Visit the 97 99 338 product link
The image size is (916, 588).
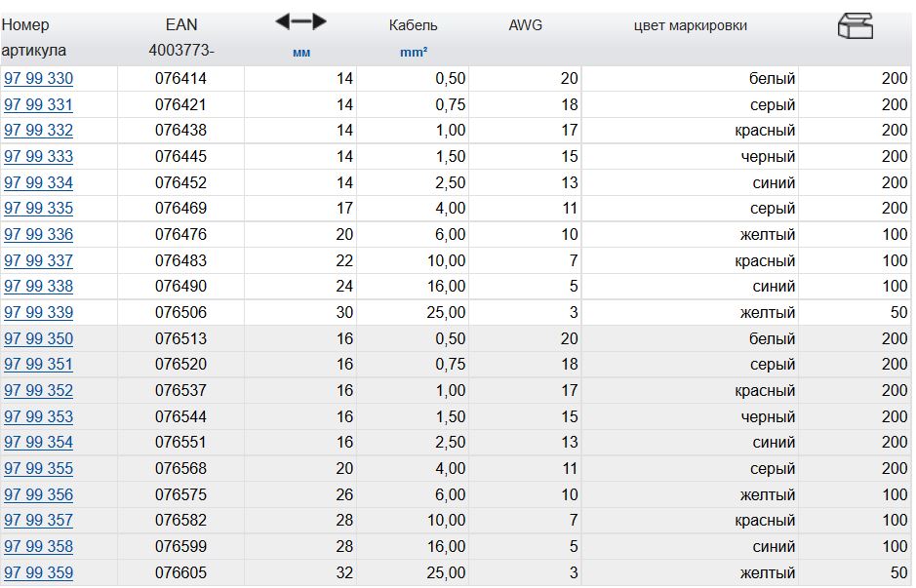click(38, 287)
